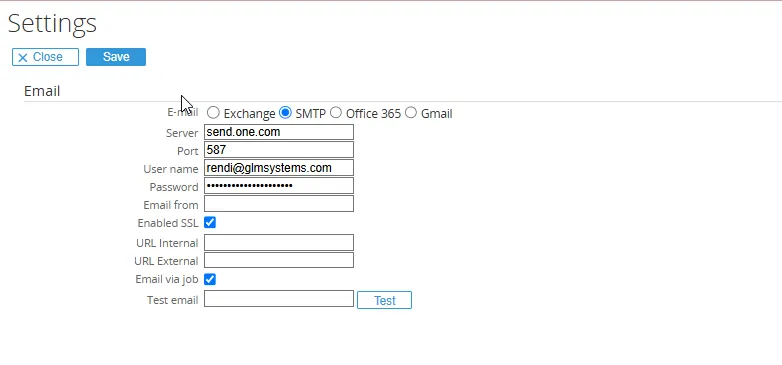
Task: Uncheck the Enabled SSL checkbox
Action: click(x=210, y=222)
